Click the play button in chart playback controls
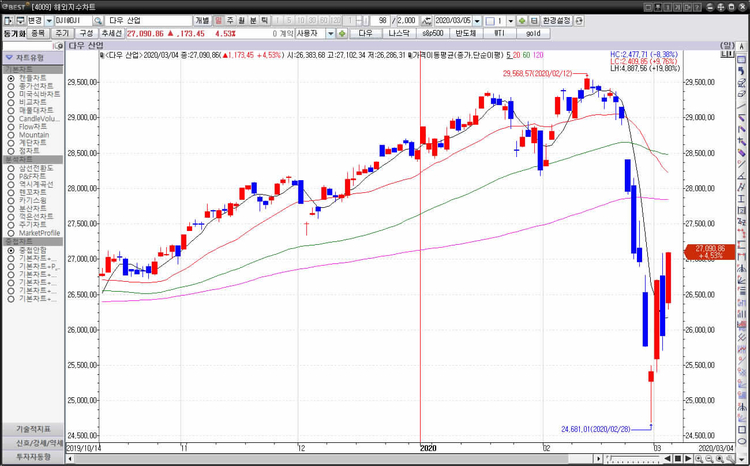 688,459
